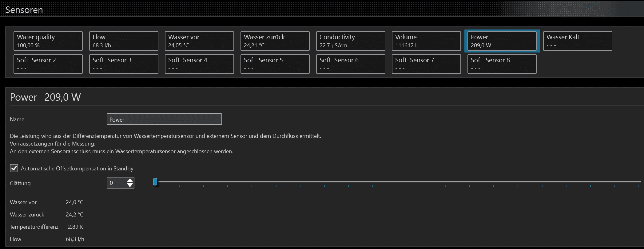
Task: Click the Die Leistung wird description line
Action: (165, 136)
